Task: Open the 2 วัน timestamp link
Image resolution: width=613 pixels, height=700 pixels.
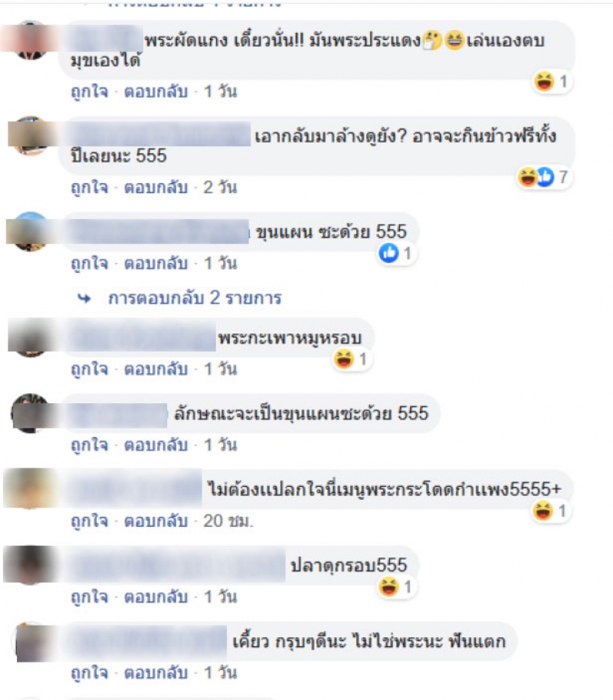Action: 220,187
